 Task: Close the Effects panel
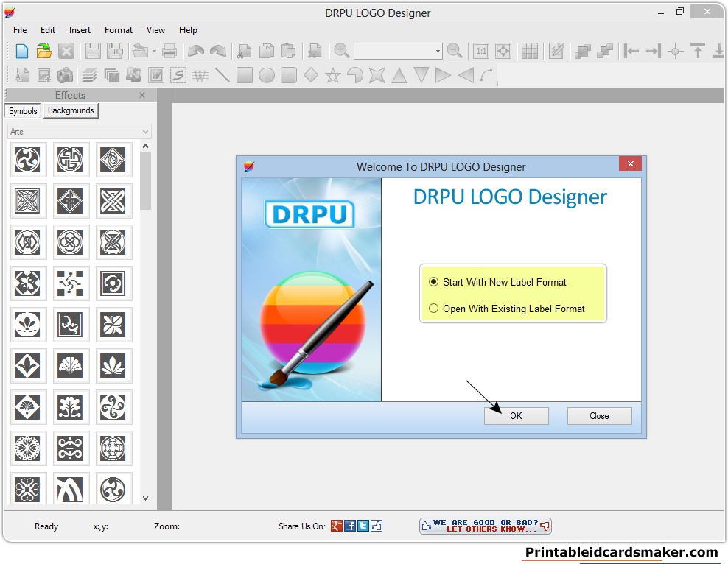(142, 95)
